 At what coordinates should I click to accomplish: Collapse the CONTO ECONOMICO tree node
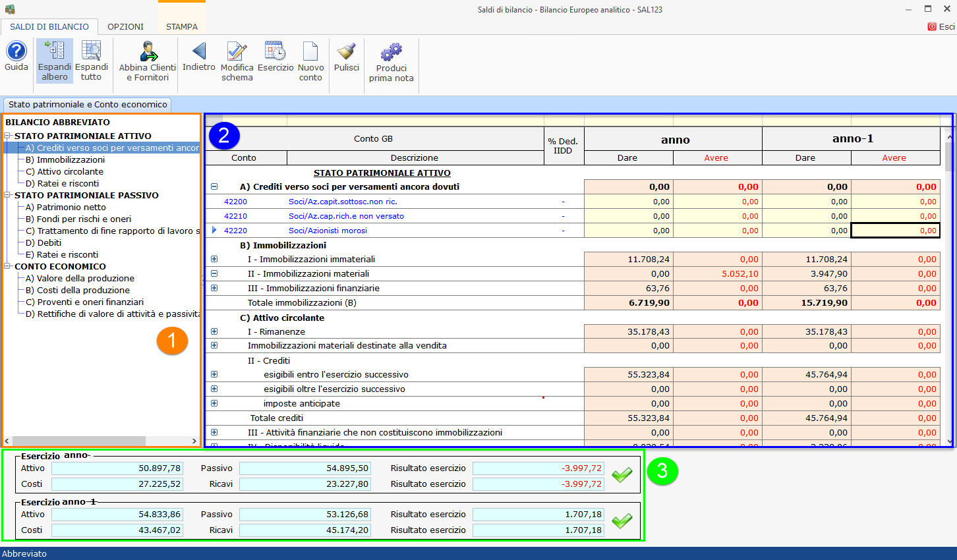tap(8, 266)
